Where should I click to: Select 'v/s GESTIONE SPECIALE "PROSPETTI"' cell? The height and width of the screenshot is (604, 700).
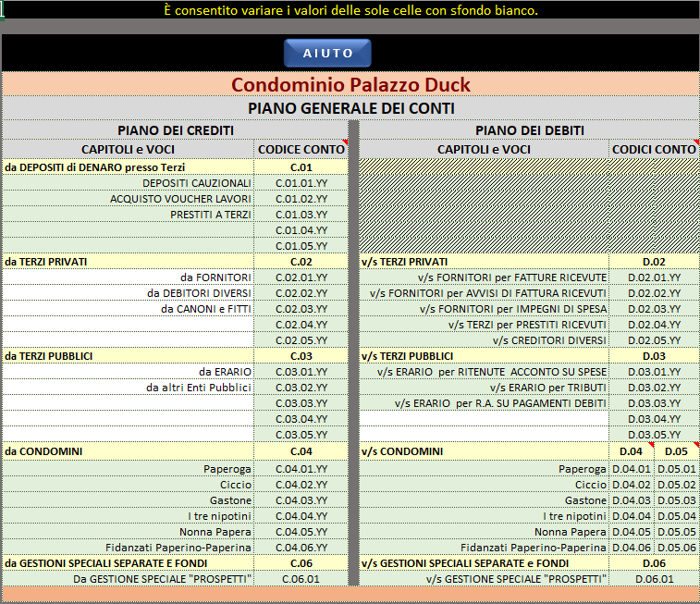pyautogui.click(x=484, y=578)
